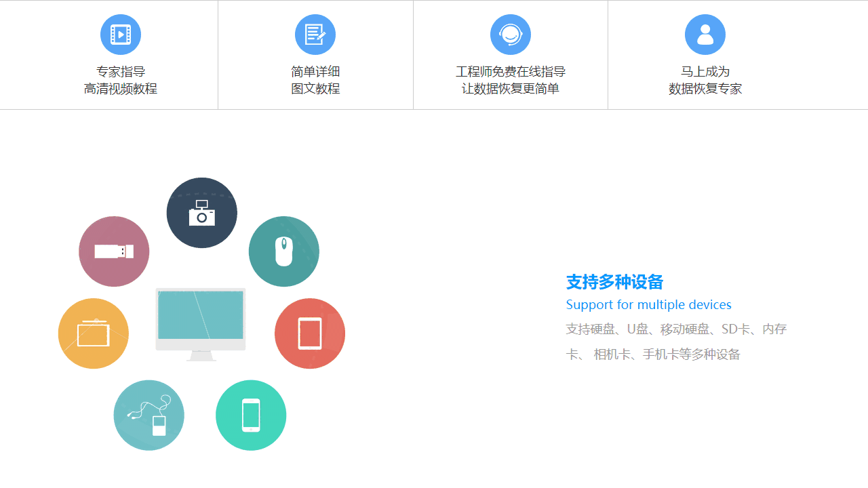
Task: Click the MP3 player with earphones icon
Action: tap(149, 415)
